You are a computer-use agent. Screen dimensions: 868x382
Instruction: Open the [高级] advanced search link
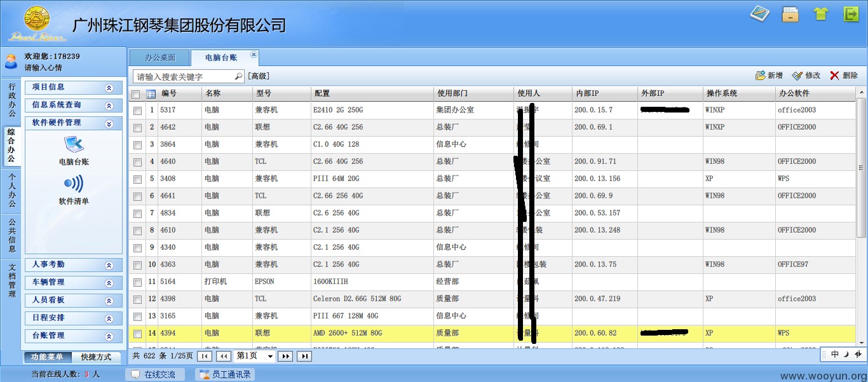pyautogui.click(x=259, y=76)
